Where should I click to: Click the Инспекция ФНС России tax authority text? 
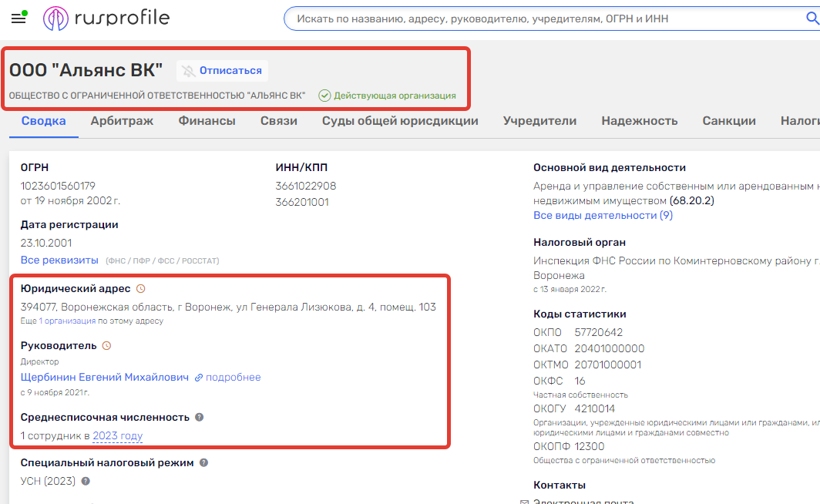pos(677,267)
